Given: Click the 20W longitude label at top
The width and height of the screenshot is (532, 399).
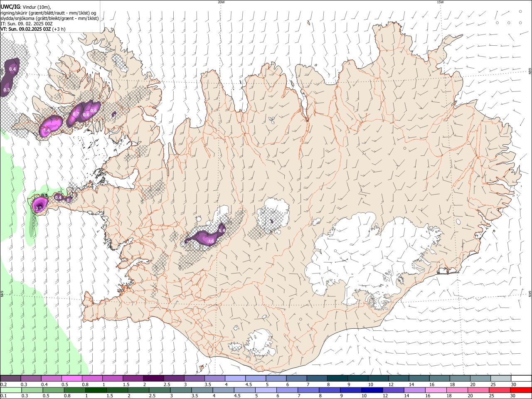Looking at the screenshot, I should point(221,2).
